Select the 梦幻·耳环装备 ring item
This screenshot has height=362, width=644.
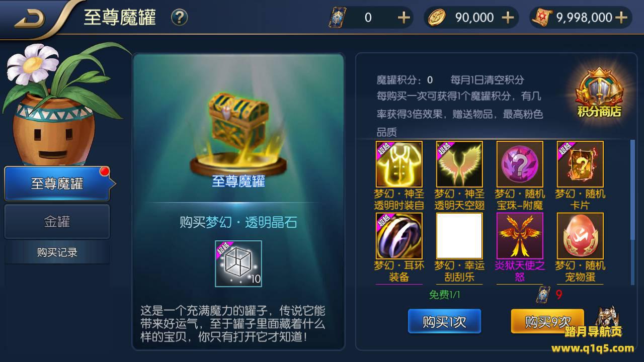coord(399,236)
